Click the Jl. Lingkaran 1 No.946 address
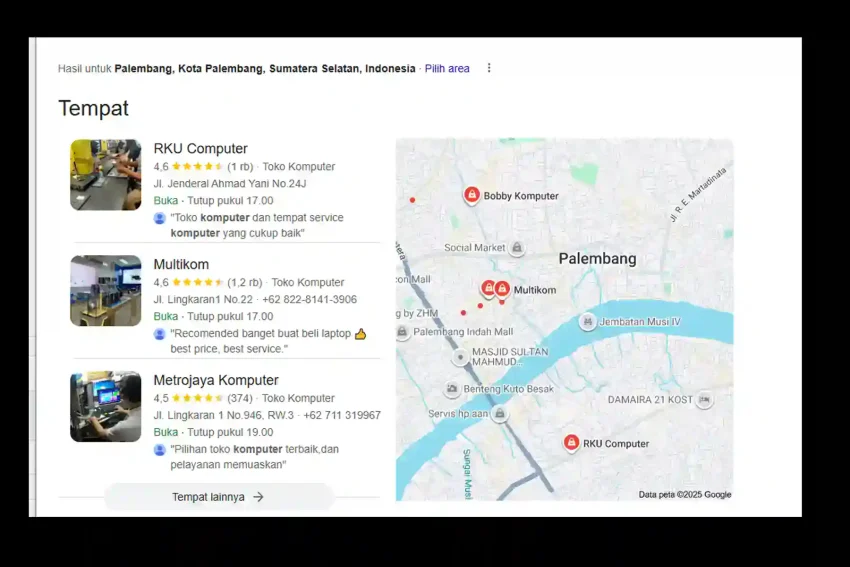 coord(223,415)
